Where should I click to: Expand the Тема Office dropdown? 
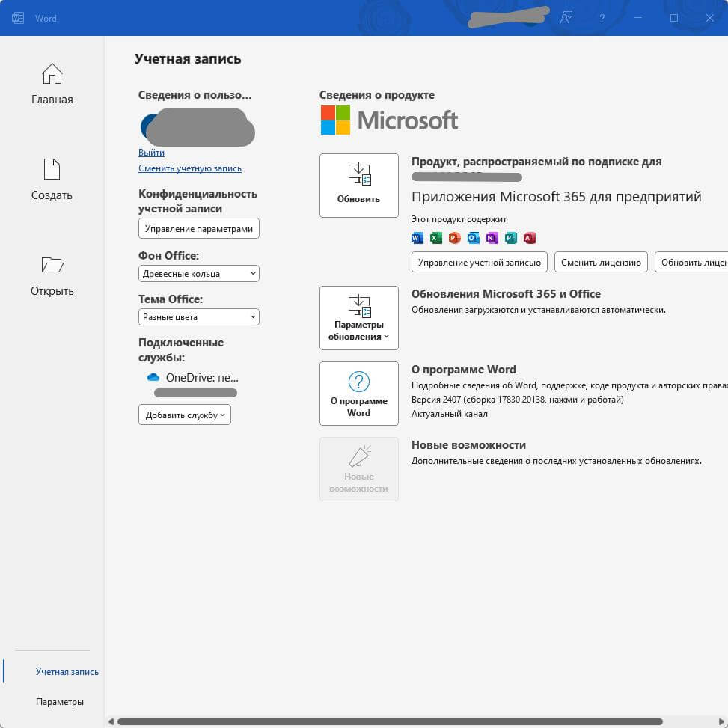pos(199,317)
